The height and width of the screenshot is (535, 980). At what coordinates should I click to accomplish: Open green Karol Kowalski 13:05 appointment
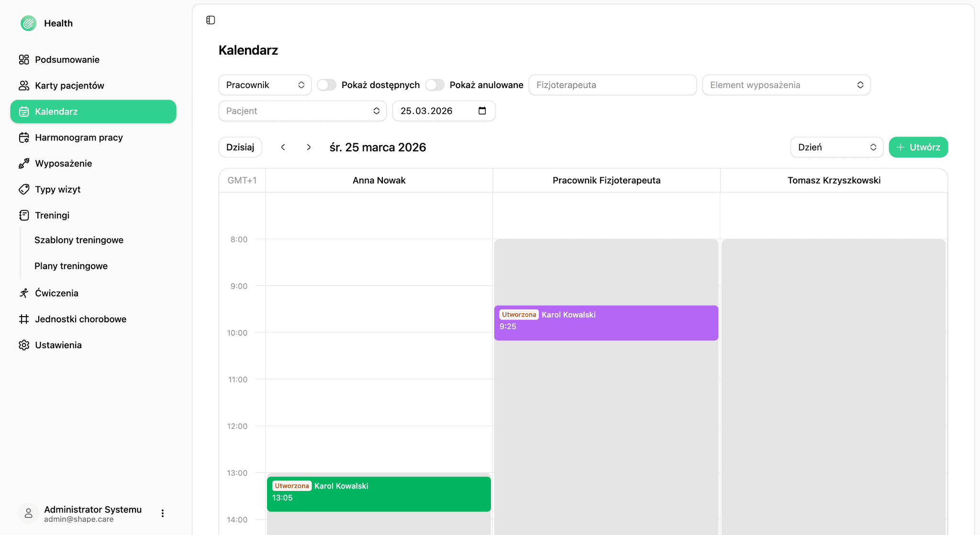click(379, 494)
